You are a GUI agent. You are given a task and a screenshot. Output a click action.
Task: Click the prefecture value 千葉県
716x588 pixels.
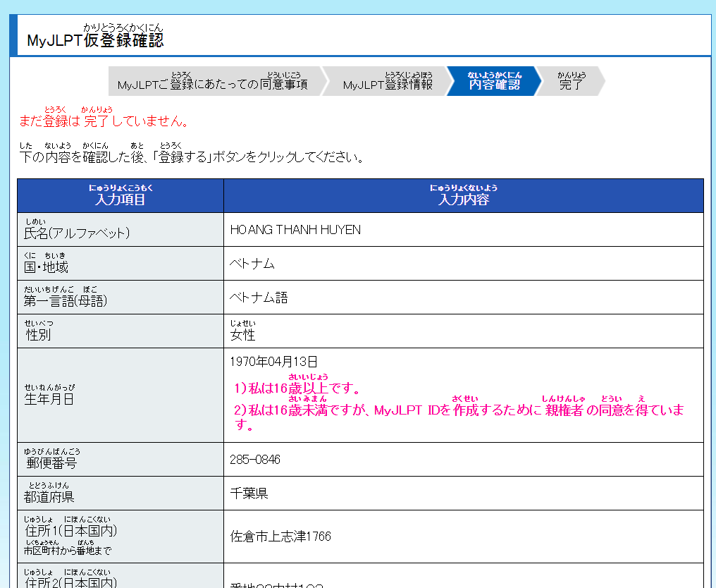click(x=249, y=494)
